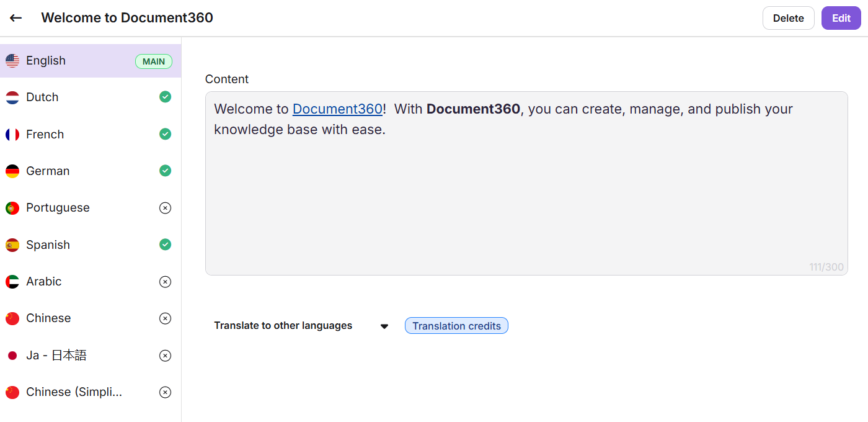Click the back arrow icon
Image resolution: width=868 pixels, height=422 pixels.
(15, 18)
